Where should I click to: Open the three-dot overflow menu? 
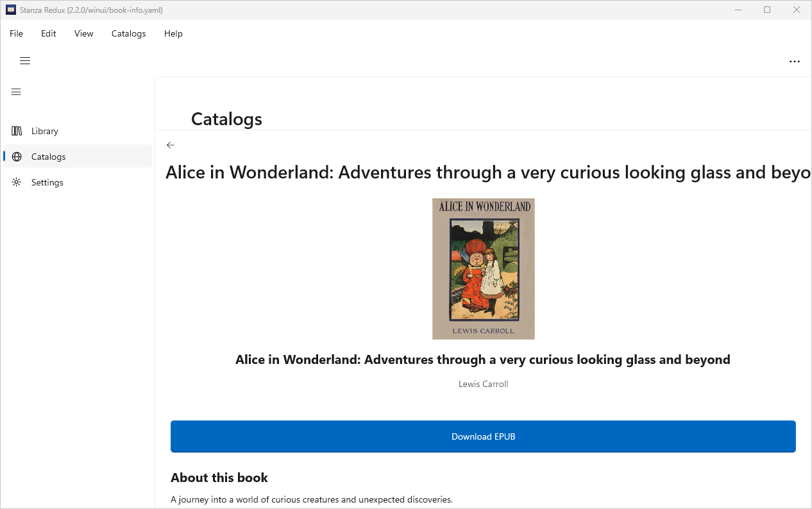[795, 62]
